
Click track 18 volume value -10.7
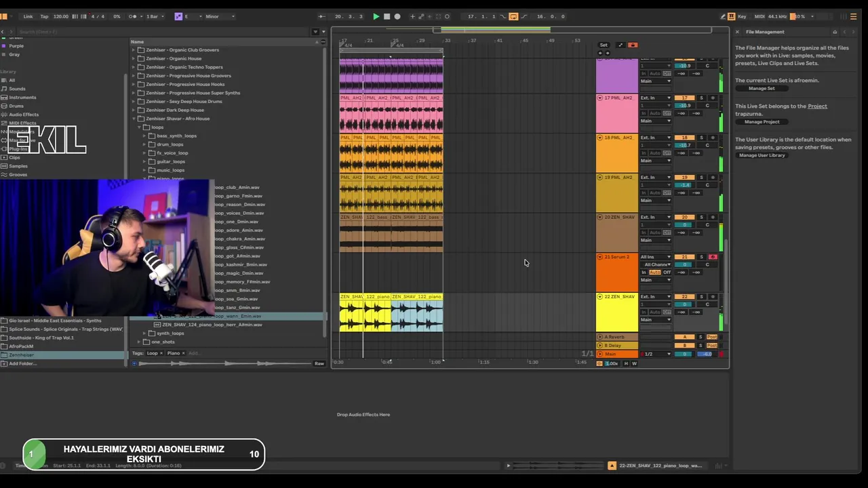(x=685, y=145)
